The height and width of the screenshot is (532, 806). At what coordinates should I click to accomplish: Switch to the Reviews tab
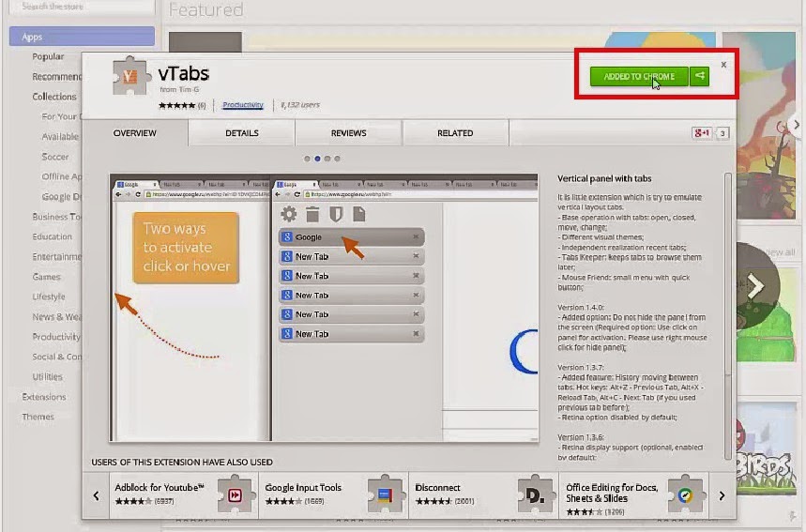coord(348,133)
